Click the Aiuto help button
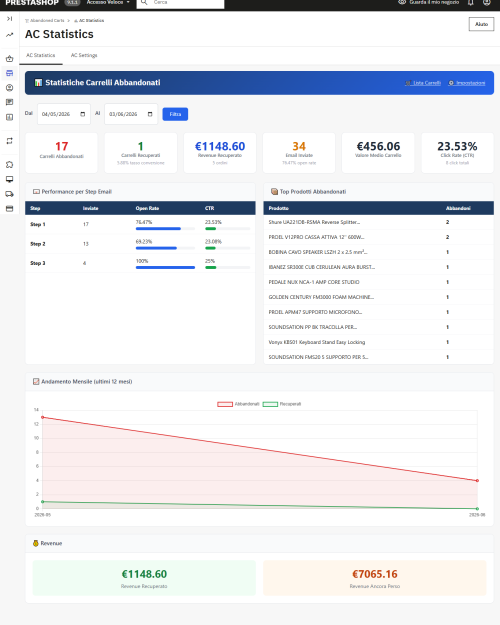 coord(481,24)
